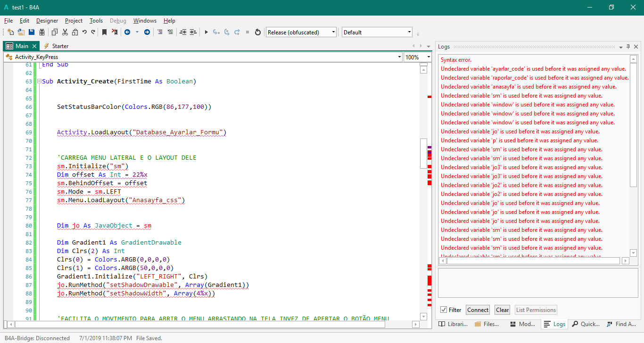The width and height of the screenshot is (644, 343).
Task: Expand the Activity_KeyPress sub selector dropdown
Action: click(399, 57)
